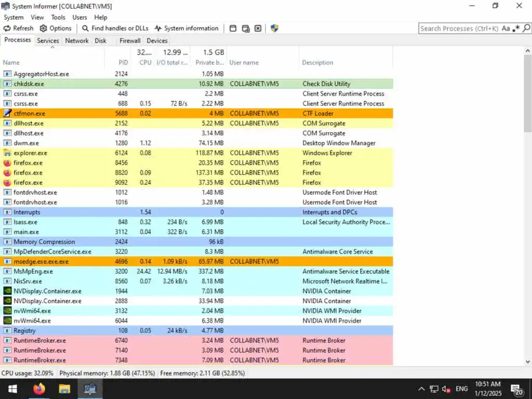Viewport: 532px width, 399px height.
Task: Select the Registry process row
Action: (197, 330)
